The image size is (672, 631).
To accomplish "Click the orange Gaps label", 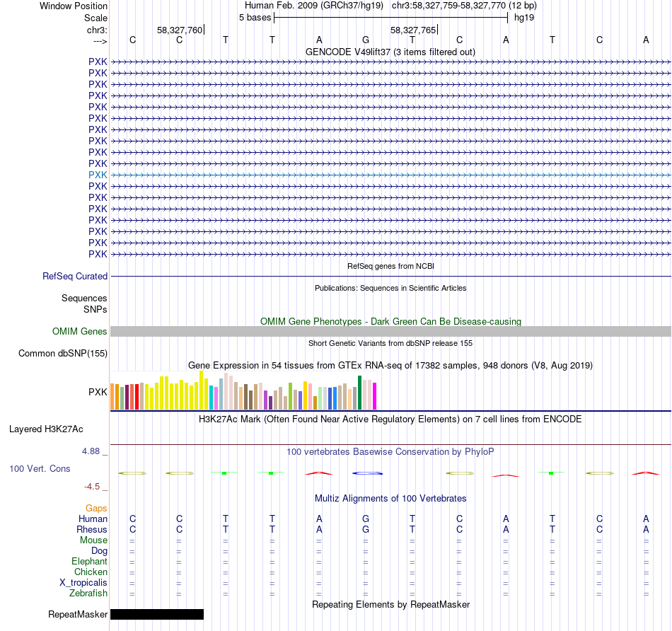I will click(96, 509).
